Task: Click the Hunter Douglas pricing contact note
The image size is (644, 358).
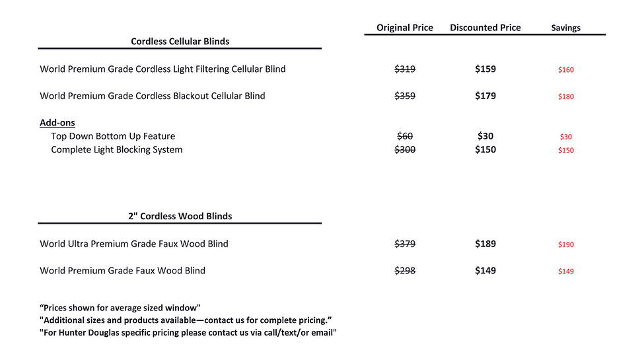Action: pos(188,333)
